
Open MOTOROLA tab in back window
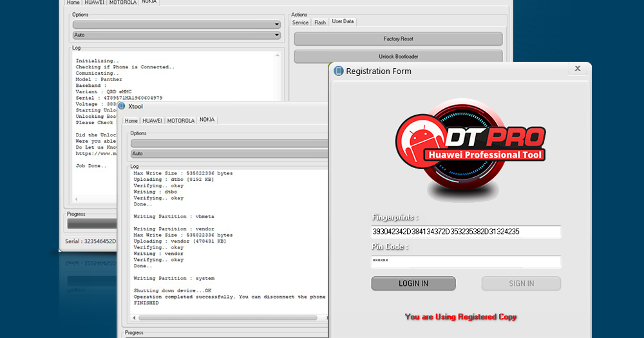tap(122, 3)
